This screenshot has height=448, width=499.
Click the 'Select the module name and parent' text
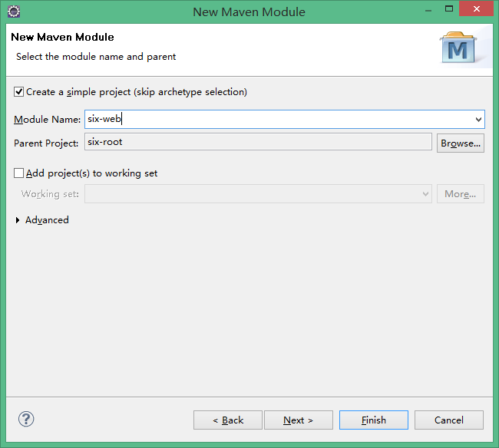pyautogui.click(x=96, y=57)
